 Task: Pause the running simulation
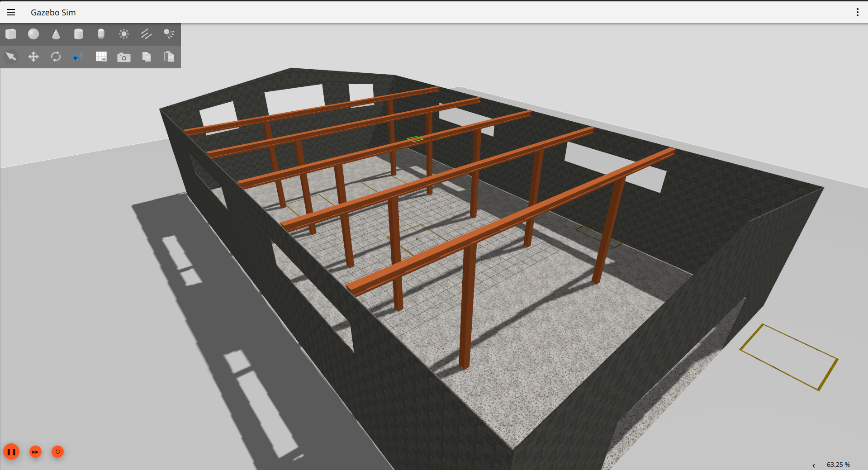point(12,451)
